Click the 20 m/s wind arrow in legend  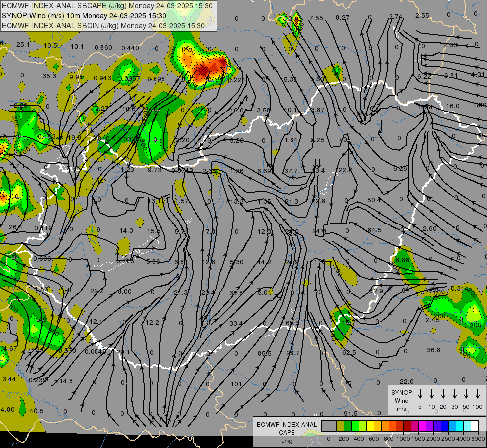click(443, 394)
